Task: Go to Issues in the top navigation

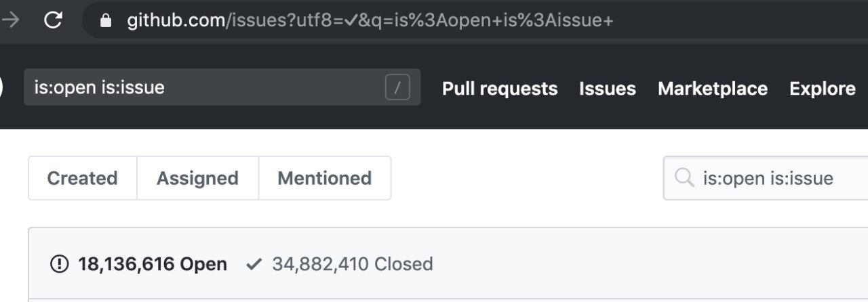Action: click(608, 89)
